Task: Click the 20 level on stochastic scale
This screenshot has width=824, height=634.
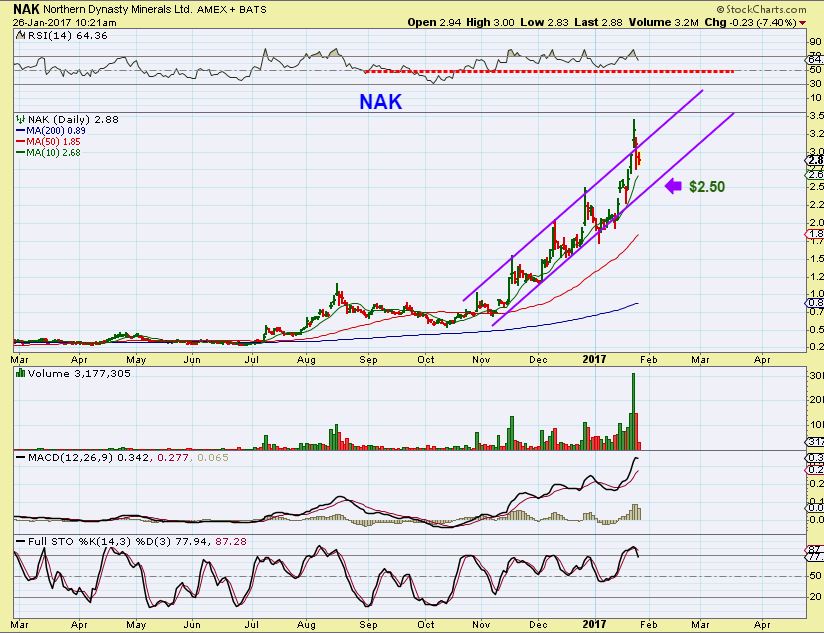Action: coord(816,597)
